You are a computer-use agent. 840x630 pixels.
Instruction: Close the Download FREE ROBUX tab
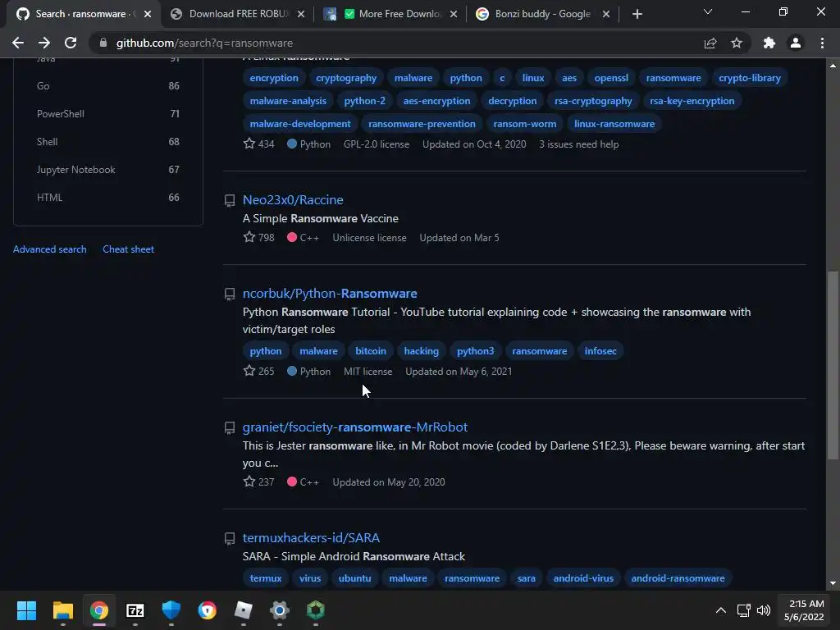(x=301, y=14)
